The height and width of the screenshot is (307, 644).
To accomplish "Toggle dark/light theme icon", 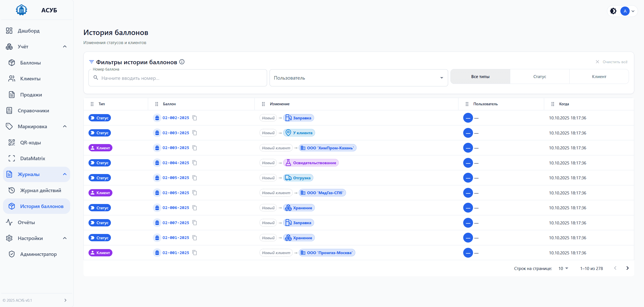I will click(613, 11).
